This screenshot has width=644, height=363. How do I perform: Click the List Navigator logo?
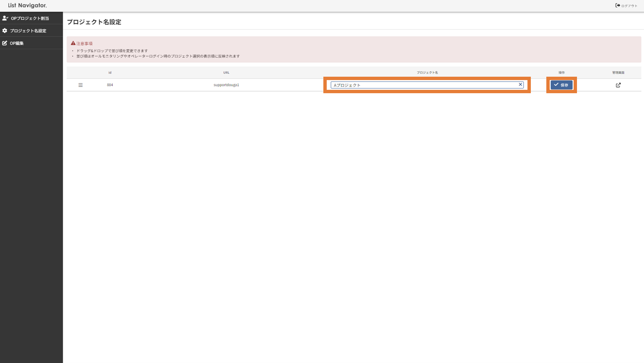pos(27,5)
